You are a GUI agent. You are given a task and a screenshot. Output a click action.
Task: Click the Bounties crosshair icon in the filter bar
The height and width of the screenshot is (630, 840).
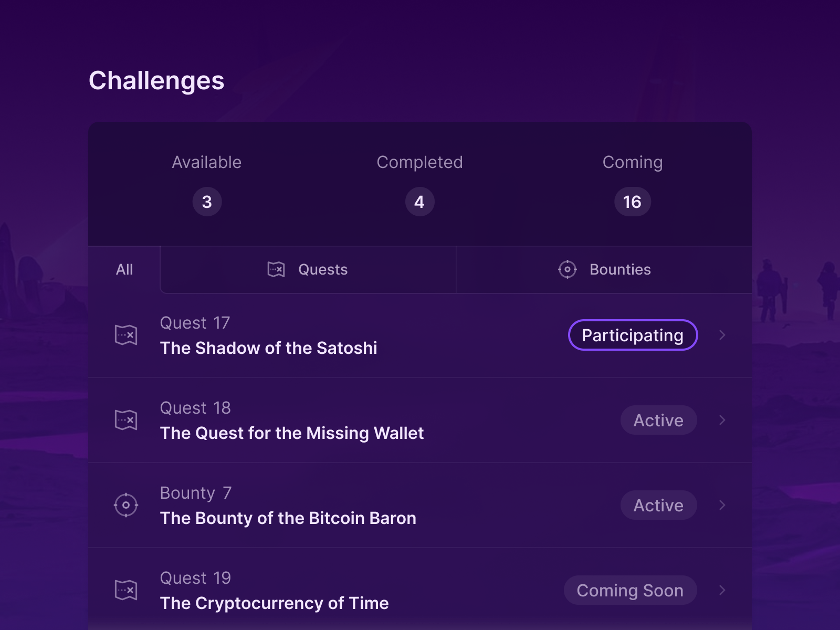[567, 269]
